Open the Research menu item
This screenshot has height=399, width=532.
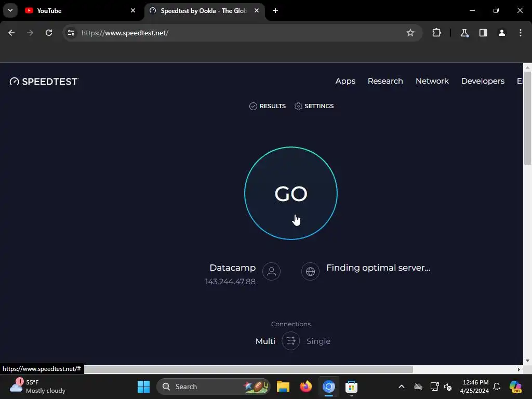(x=385, y=81)
